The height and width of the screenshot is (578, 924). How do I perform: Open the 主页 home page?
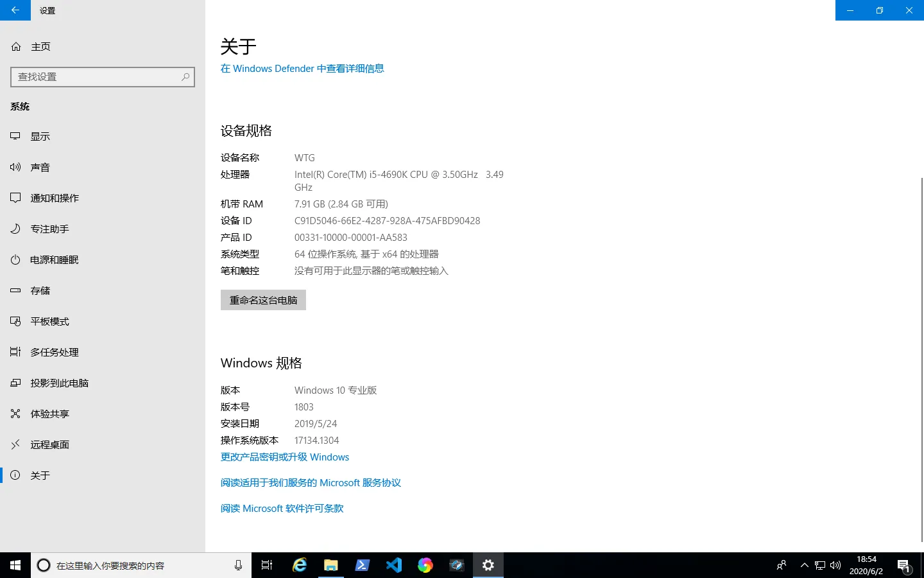(x=103, y=46)
